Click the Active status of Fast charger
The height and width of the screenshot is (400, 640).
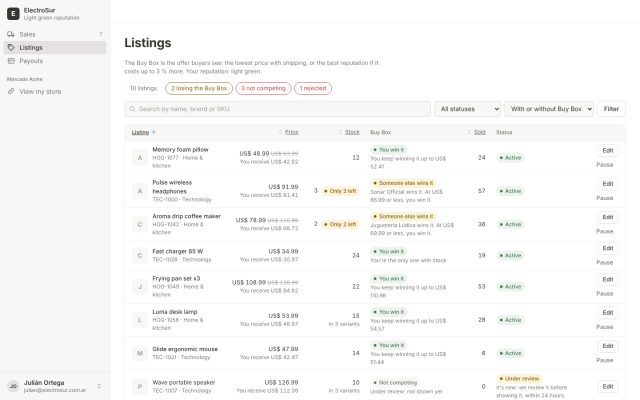click(510, 256)
